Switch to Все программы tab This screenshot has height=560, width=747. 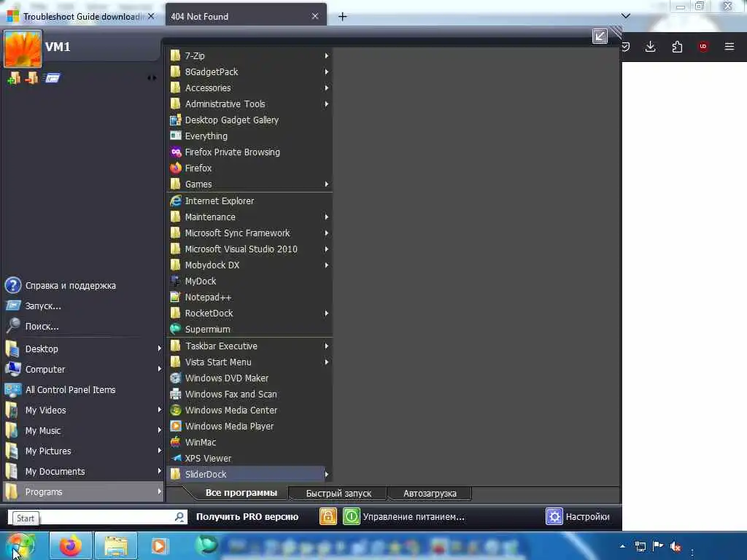[x=241, y=493]
